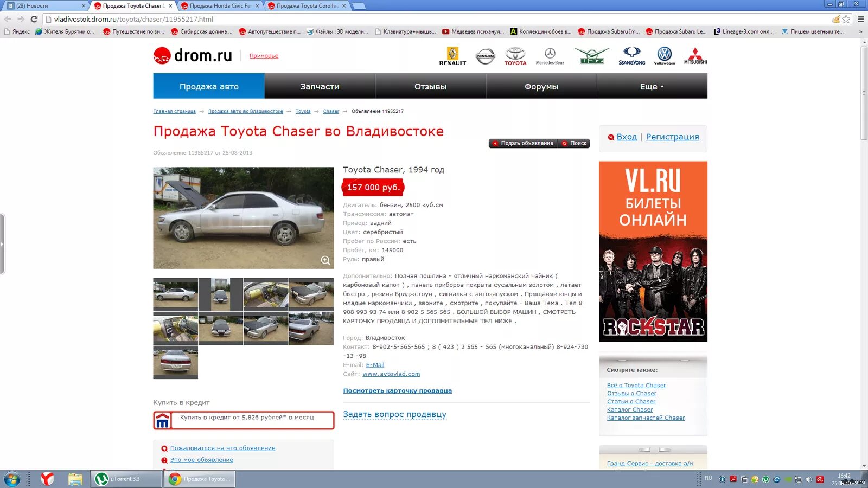Click Это мое объявление link
This screenshot has width=868, height=488.
[201, 460]
